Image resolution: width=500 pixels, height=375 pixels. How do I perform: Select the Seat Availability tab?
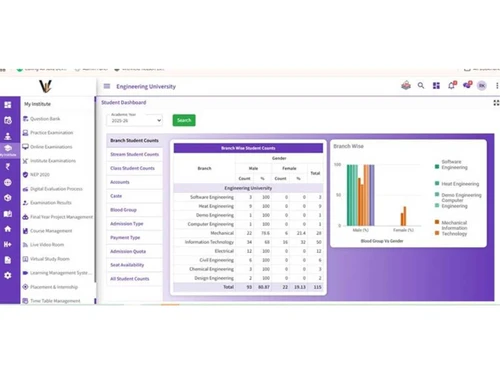tap(134, 265)
